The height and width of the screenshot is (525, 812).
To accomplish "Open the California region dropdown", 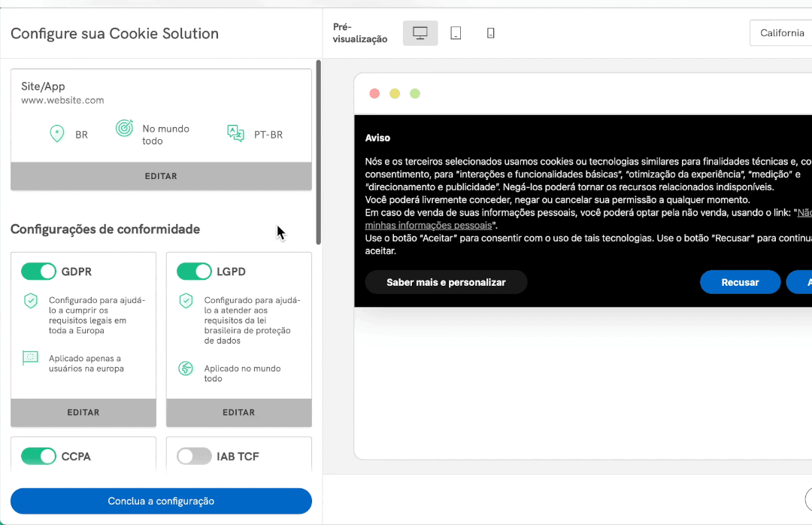I will (781, 33).
